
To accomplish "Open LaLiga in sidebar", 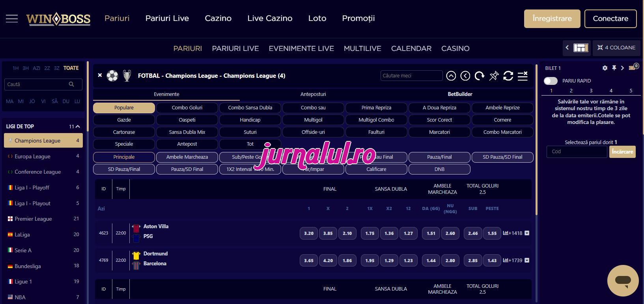I will 43,235.
